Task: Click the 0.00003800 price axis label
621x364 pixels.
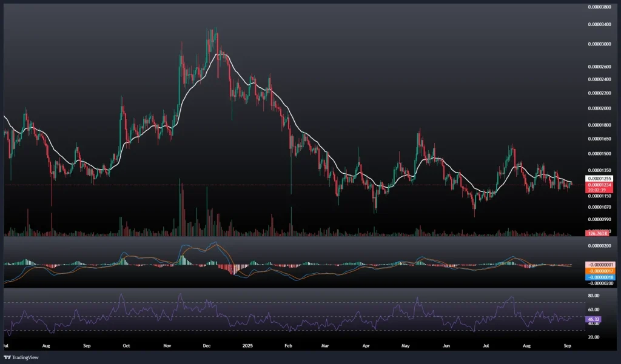Action: (x=600, y=7)
